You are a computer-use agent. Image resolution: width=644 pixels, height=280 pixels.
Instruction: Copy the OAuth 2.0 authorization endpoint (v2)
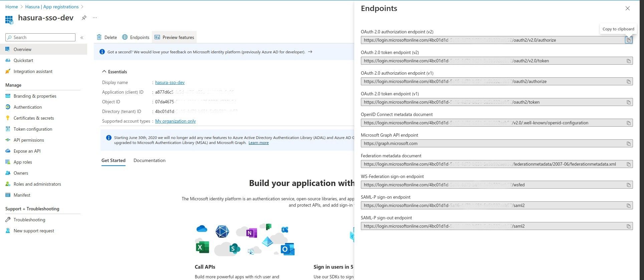(x=628, y=40)
